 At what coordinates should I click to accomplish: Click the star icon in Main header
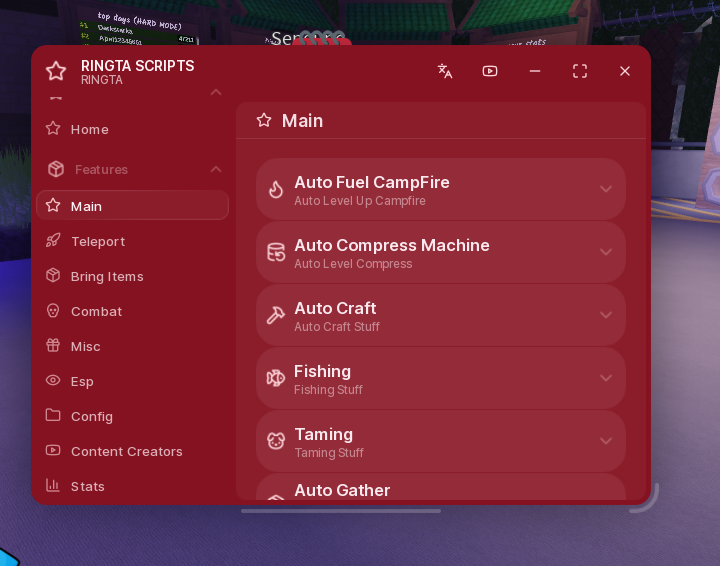264,121
